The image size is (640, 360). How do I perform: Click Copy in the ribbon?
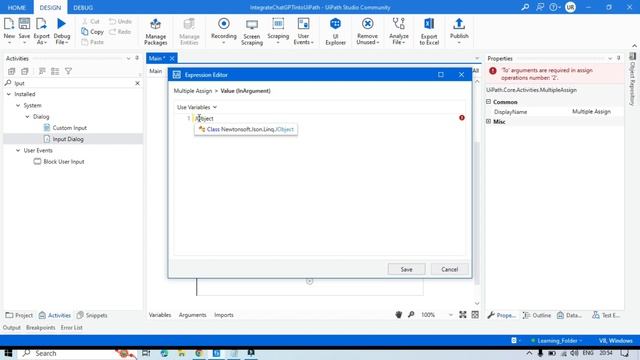[92, 31]
